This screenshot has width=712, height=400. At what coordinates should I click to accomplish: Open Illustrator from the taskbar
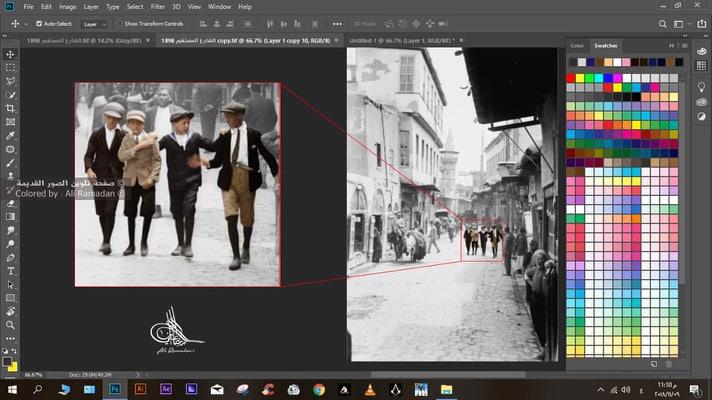tap(140, 389)
